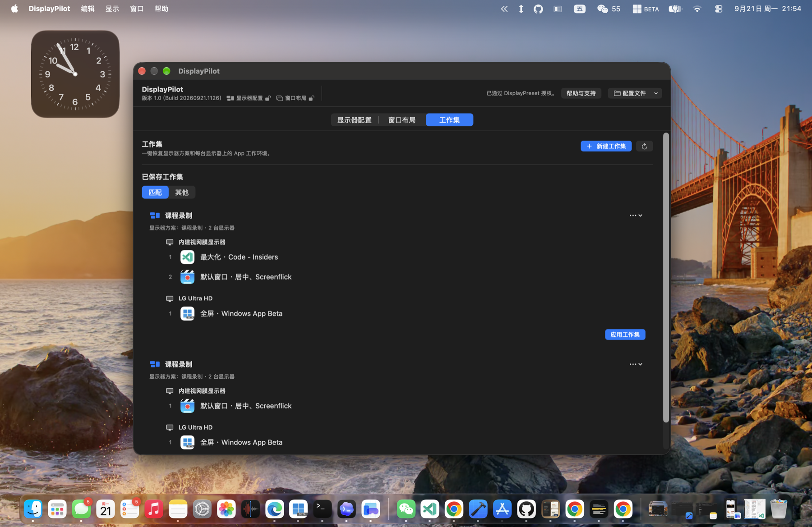Switch to the 显示器配置 tab
812x527 pixels.
pos(355,120)
